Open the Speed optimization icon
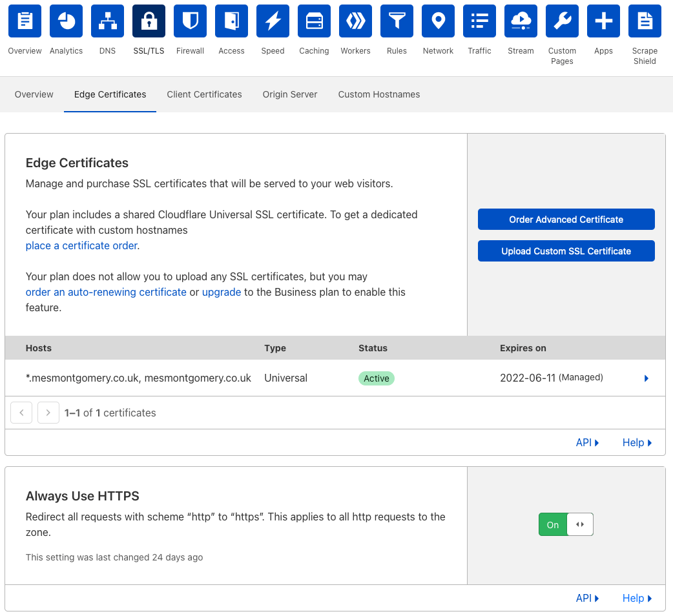The height and width of the screenshot is (616, 673). coord(273,21)
